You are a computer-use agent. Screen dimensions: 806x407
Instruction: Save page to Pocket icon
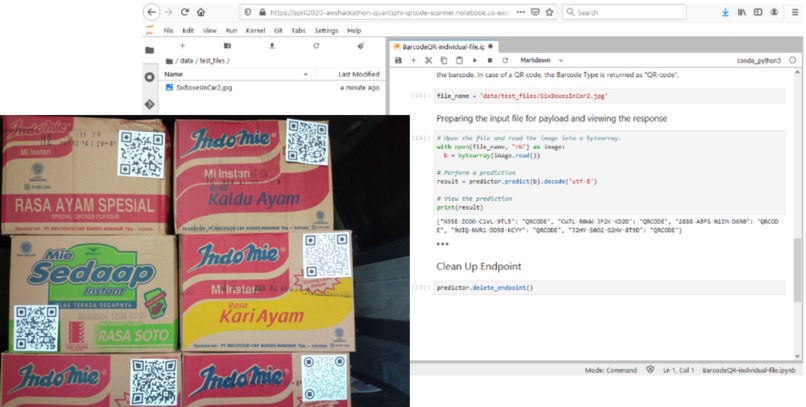coord(535,12)
